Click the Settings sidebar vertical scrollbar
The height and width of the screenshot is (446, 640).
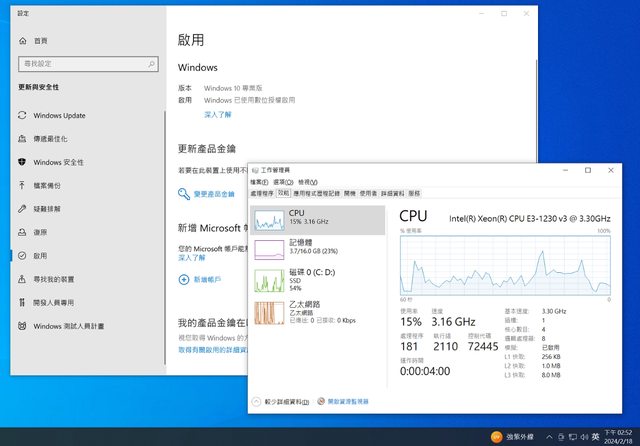point(165,237)
